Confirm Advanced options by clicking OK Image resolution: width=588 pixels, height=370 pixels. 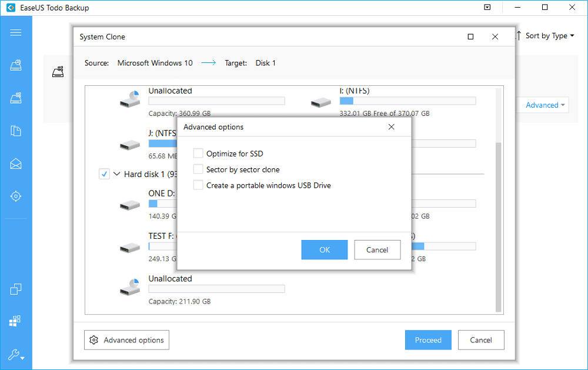pos(324,249)
